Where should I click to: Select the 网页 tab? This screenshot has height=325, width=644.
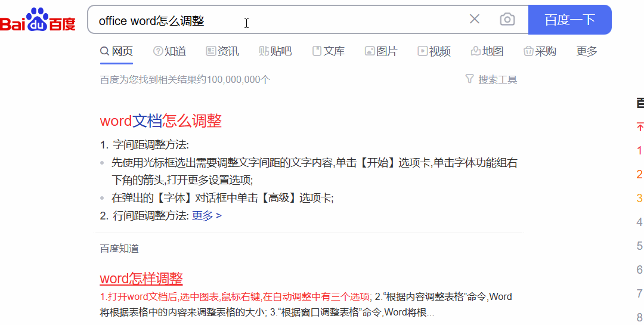click(117, 51)
